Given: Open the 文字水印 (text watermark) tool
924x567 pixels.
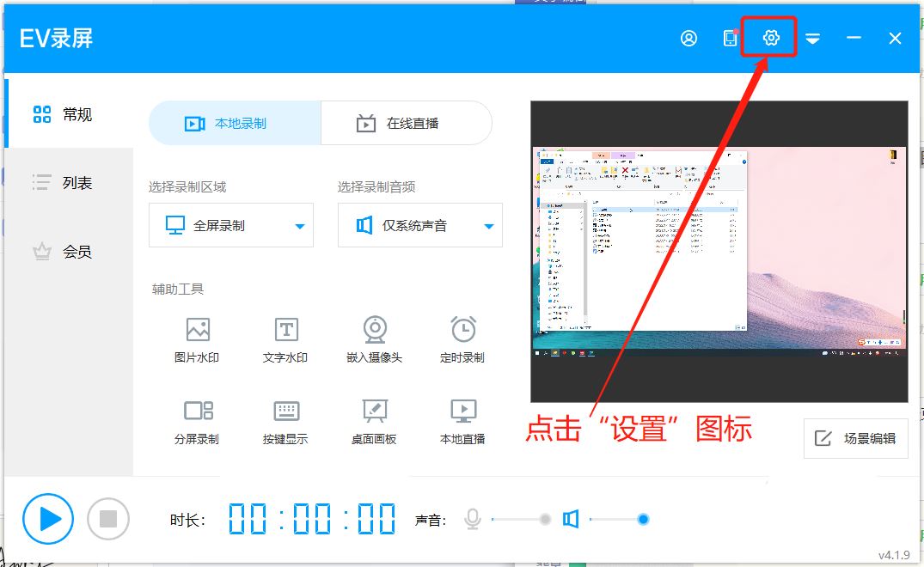Looking at the screenshot, I should [285, 337].
